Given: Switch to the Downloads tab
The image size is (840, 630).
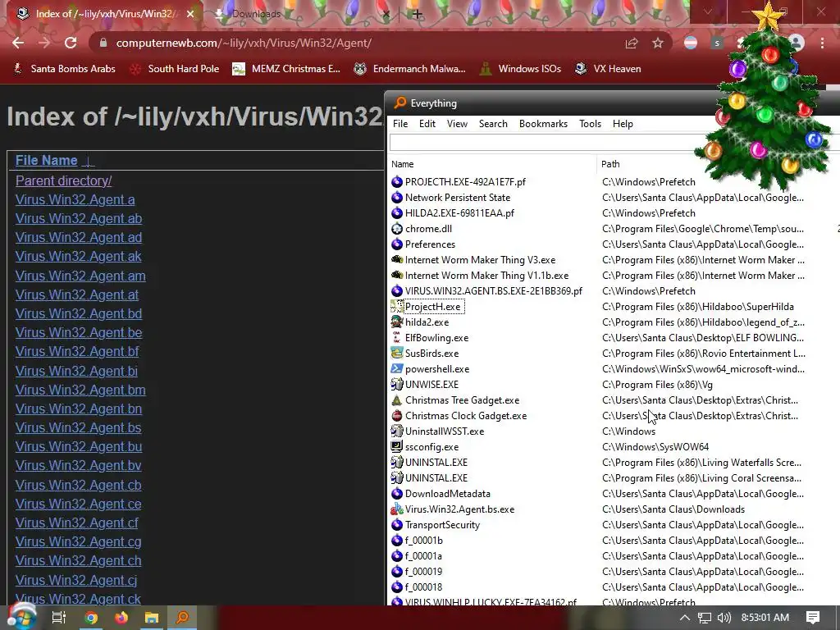Looking at the screenshot, I should (256, 14).
